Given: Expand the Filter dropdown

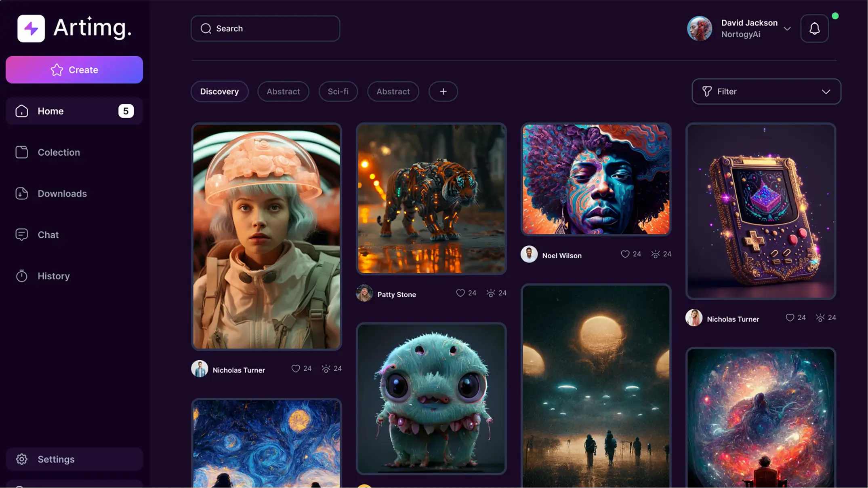Looking at the screenshot, I should coord(766,92).
